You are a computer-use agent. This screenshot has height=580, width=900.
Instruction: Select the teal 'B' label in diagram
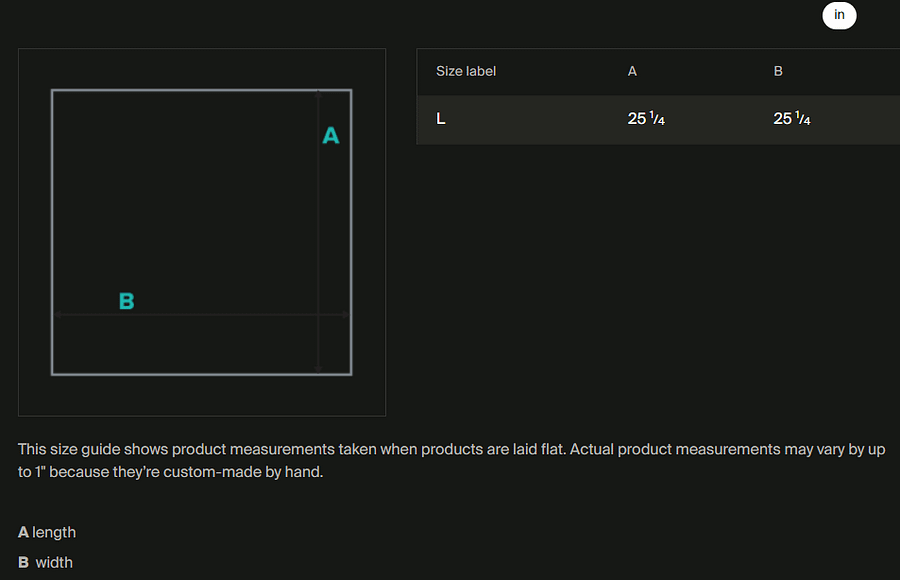pyautogui.click(x=126, y=301)
